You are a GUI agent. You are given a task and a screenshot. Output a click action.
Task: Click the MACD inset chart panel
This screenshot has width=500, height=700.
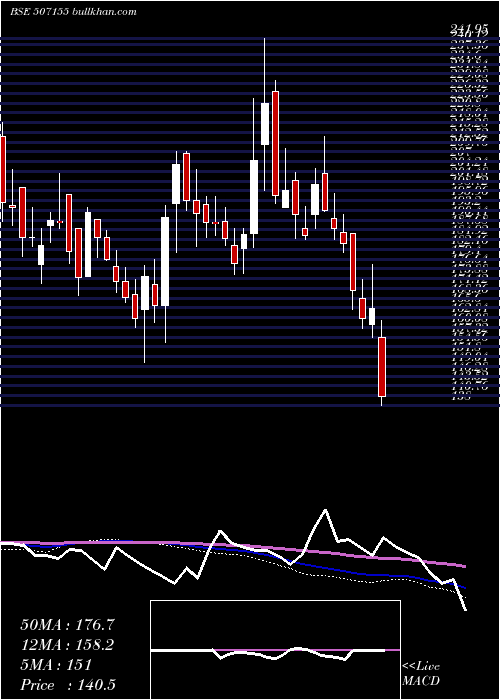point(275,650)
